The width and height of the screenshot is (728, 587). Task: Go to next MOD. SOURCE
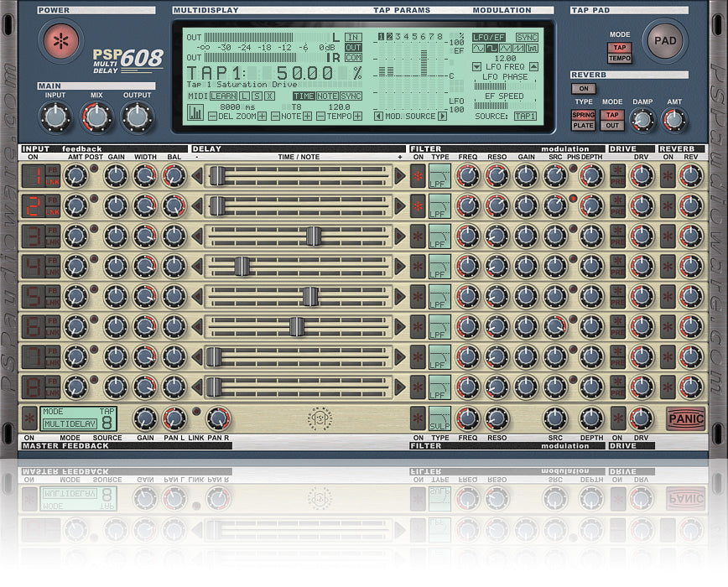tap(443, 116)
